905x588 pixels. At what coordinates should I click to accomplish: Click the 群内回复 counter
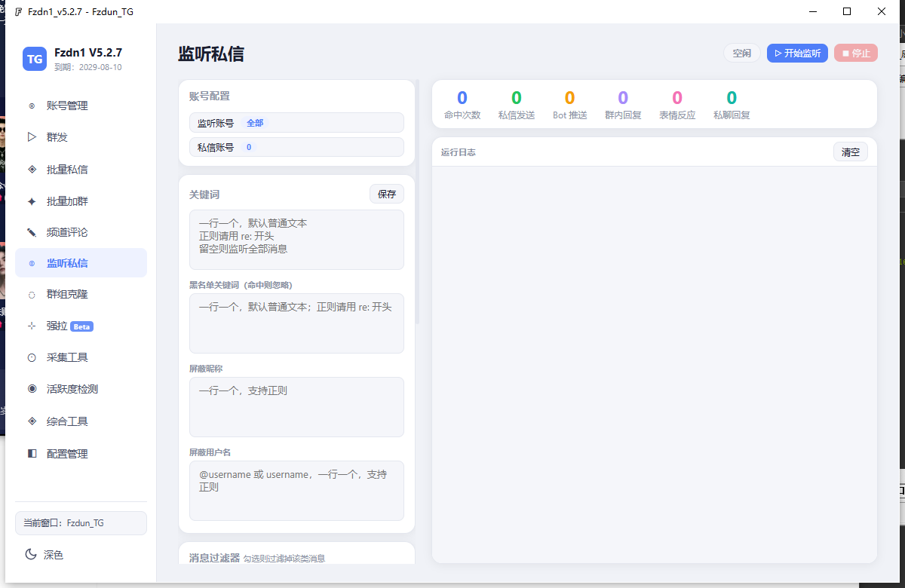(x=623, y=105)
